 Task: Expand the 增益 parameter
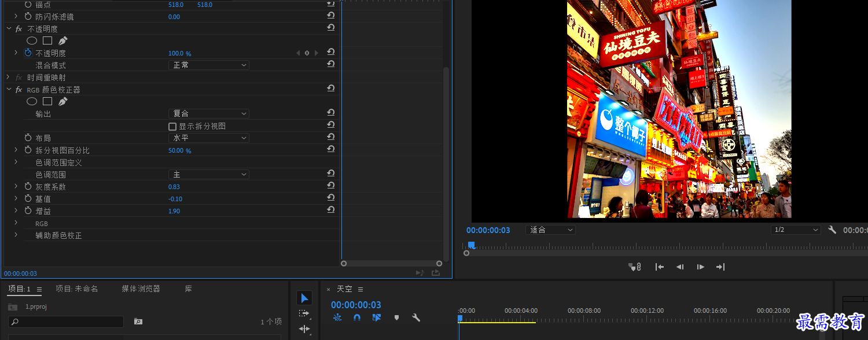pyautogui.click(x=16, y=210)
